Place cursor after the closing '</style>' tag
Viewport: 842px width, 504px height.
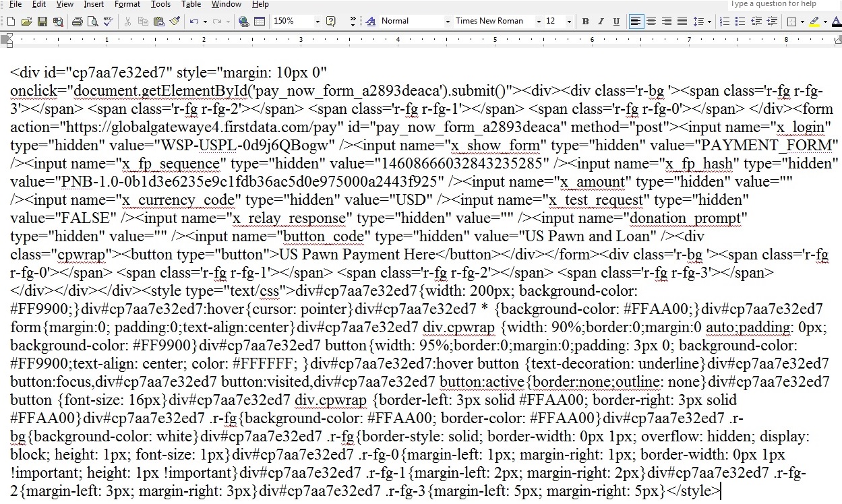721,491
